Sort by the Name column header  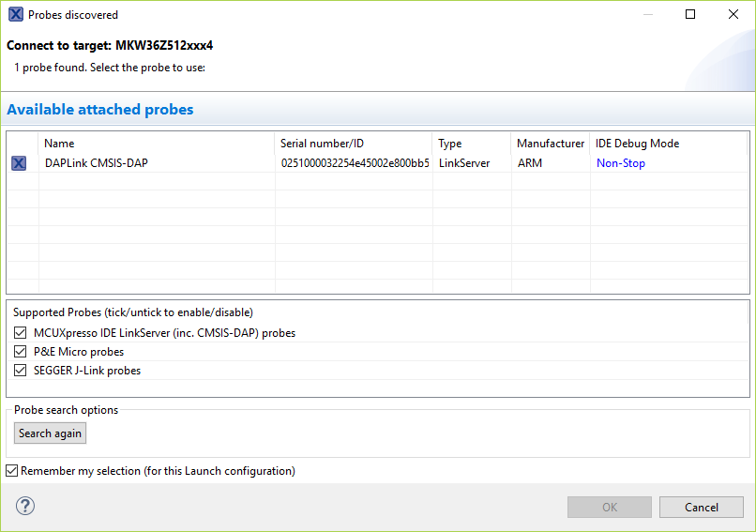pos(59,144)
